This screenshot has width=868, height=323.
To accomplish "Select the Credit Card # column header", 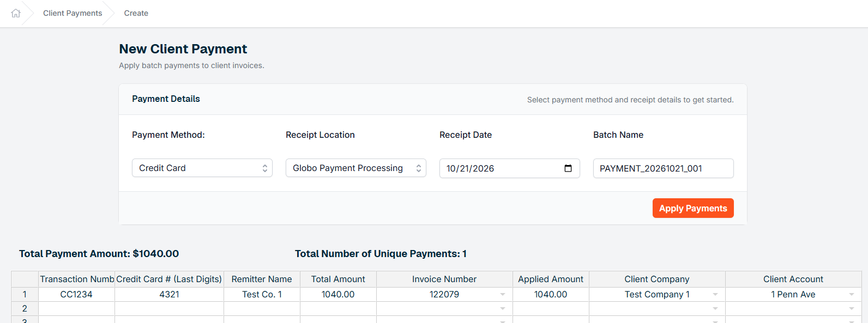I will coord(169,279).
